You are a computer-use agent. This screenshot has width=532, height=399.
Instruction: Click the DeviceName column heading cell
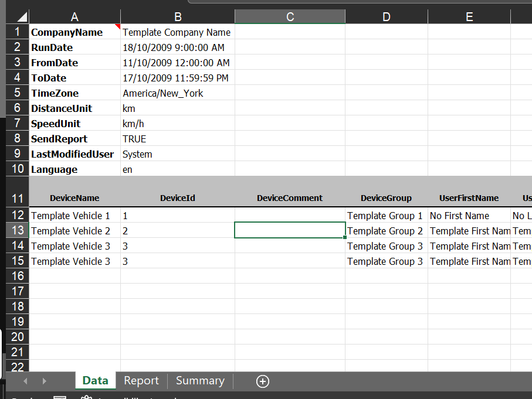click(x=74, y=197)
